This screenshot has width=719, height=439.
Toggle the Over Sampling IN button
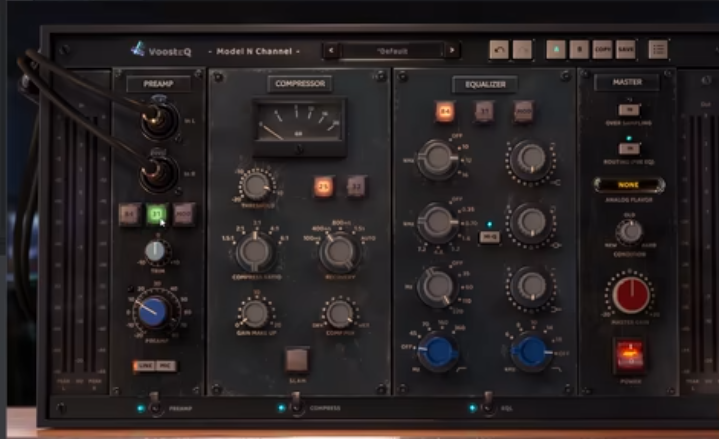(629, 110)
